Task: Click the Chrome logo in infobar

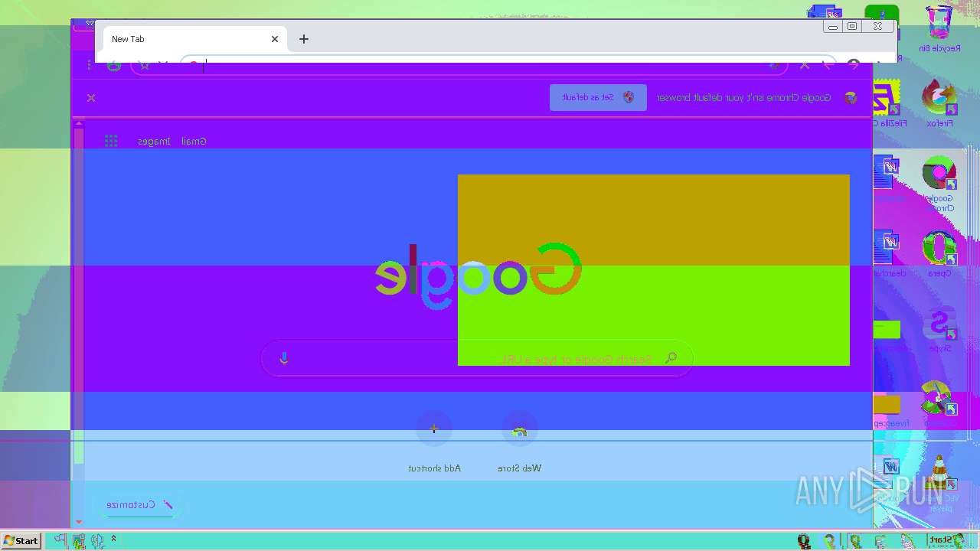Action: (851, 97)
